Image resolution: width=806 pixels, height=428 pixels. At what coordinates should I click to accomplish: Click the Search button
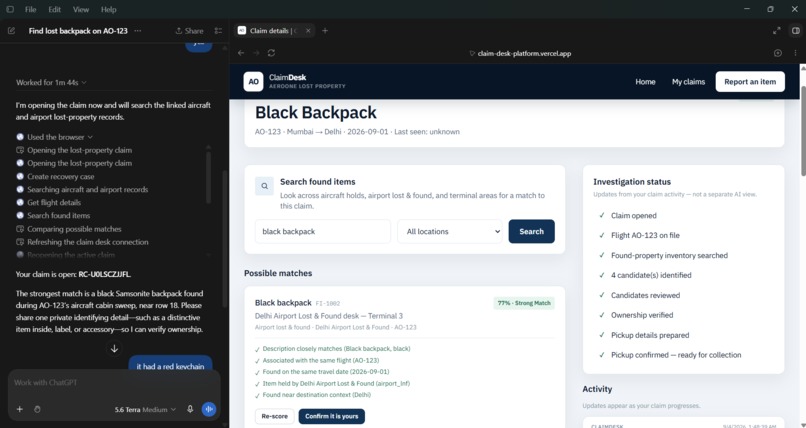(x=532, y=232)
